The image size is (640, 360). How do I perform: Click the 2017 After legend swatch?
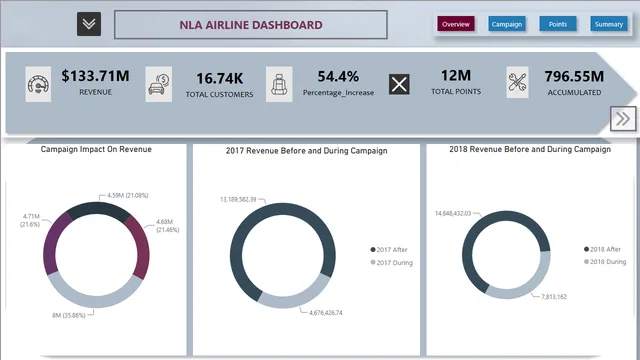coord(373,249)
